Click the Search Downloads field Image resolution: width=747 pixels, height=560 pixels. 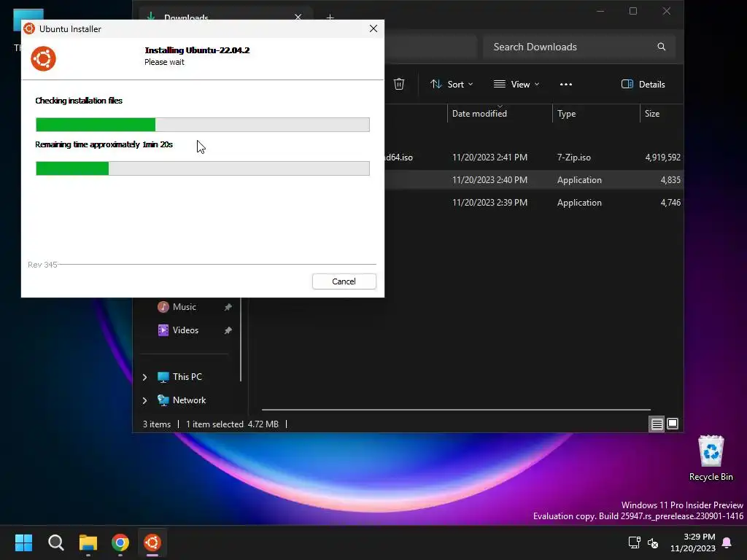pos(579,47)
